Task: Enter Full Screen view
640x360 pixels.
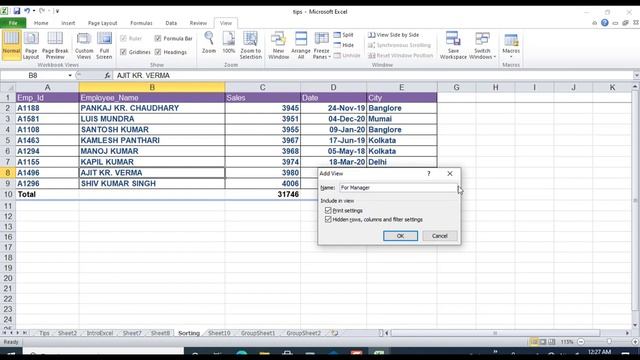Action: (104, 45)
